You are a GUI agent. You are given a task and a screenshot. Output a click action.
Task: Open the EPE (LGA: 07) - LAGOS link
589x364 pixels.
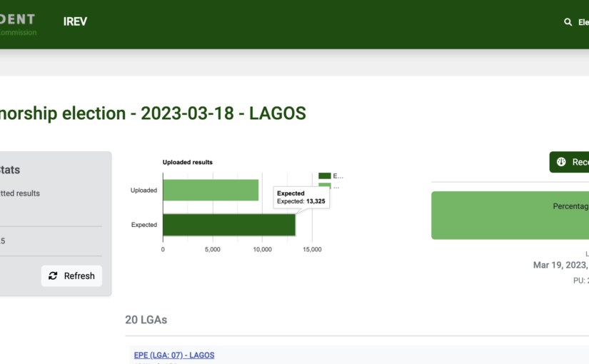(x=173, y=355)
